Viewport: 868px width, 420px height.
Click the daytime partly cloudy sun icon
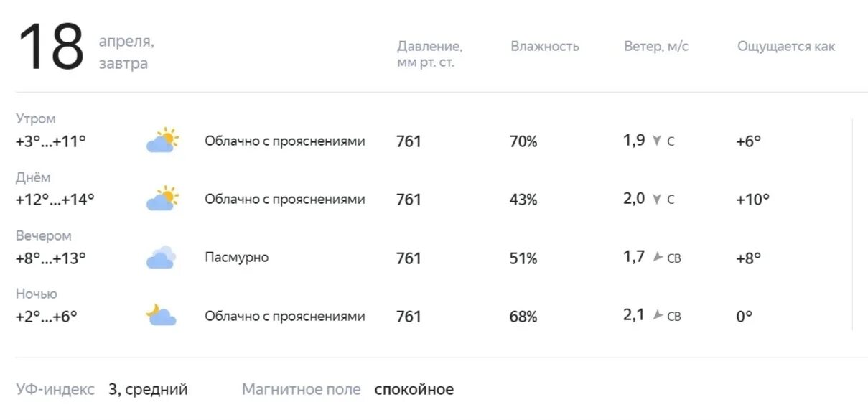162,198
